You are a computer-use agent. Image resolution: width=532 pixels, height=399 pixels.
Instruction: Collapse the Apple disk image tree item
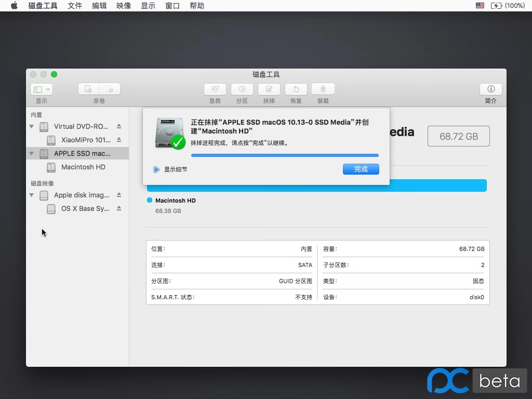click(32, 195)
